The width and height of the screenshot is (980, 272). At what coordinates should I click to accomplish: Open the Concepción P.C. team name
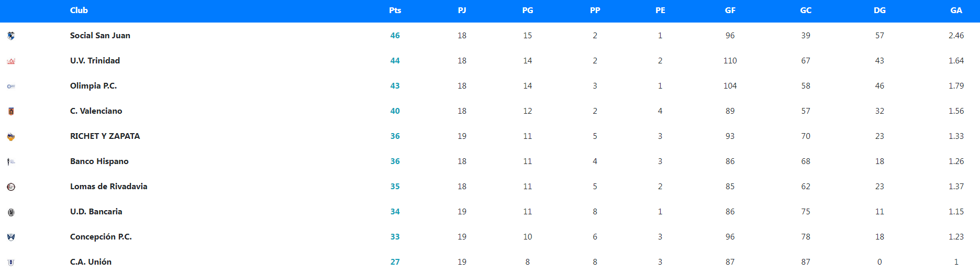point(101,237)
